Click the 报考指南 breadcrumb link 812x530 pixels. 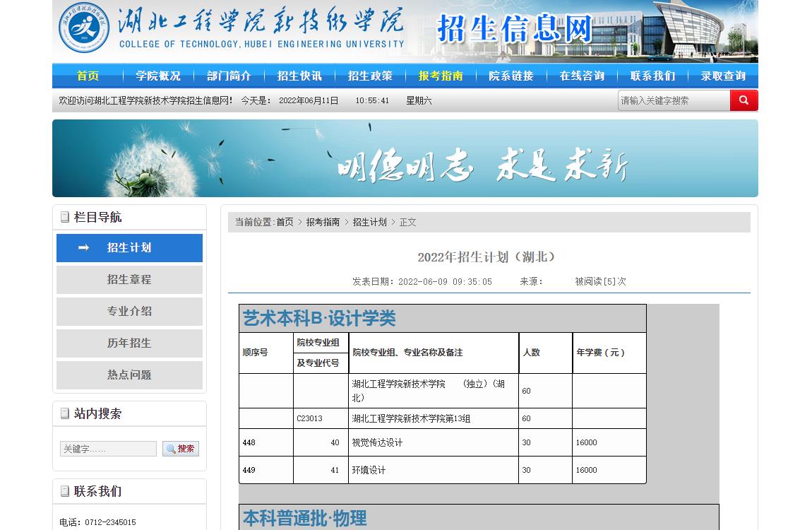[x=323, y=223]
